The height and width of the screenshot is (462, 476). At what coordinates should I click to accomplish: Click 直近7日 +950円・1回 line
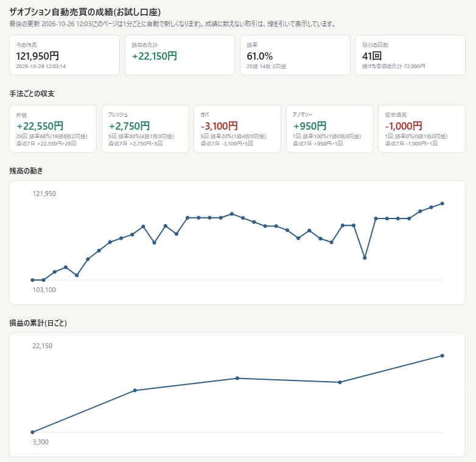click(x=318, y=143)
